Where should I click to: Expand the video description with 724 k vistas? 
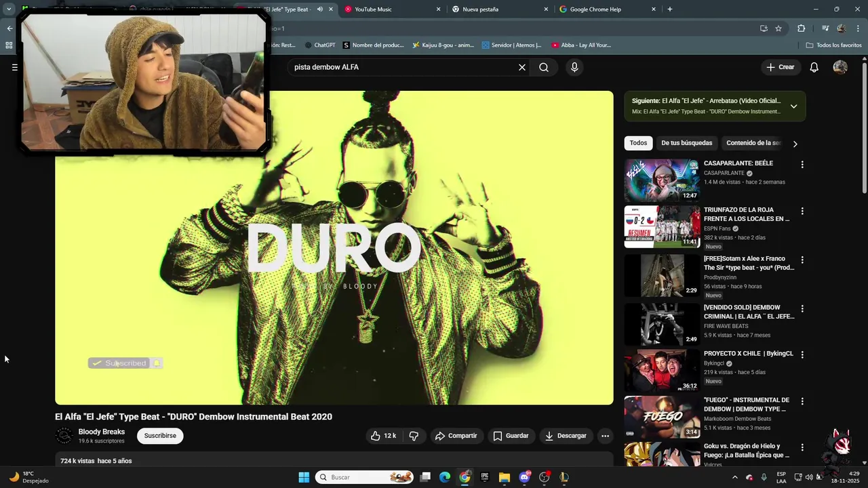point(334,461)
